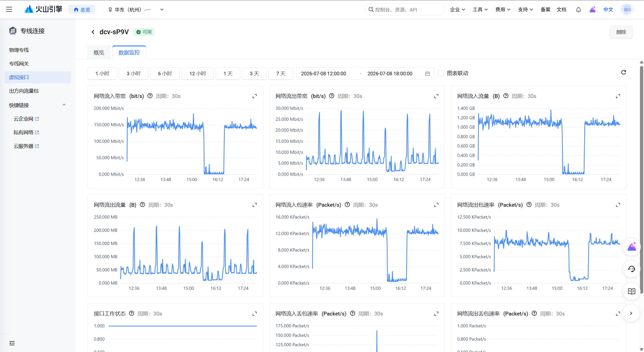This screenshot has width=644, height=352.
Task: Click the 删除 button
Action: tap(621, 32)
